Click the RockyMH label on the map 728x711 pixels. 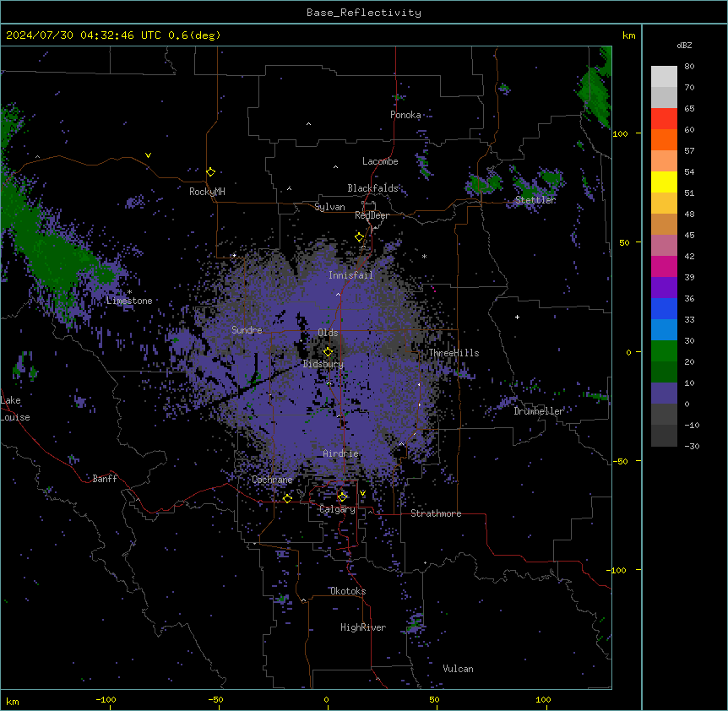click(207, 192)
